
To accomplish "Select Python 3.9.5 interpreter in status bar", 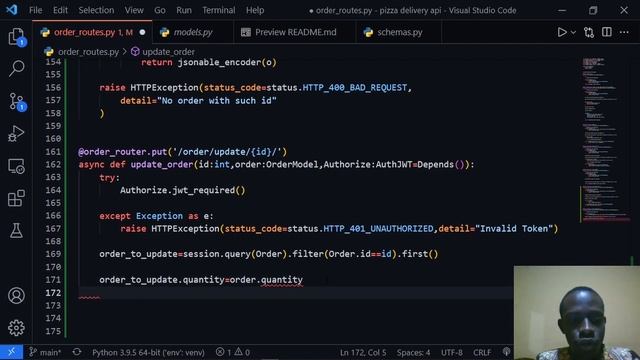I will click(148, 352).
